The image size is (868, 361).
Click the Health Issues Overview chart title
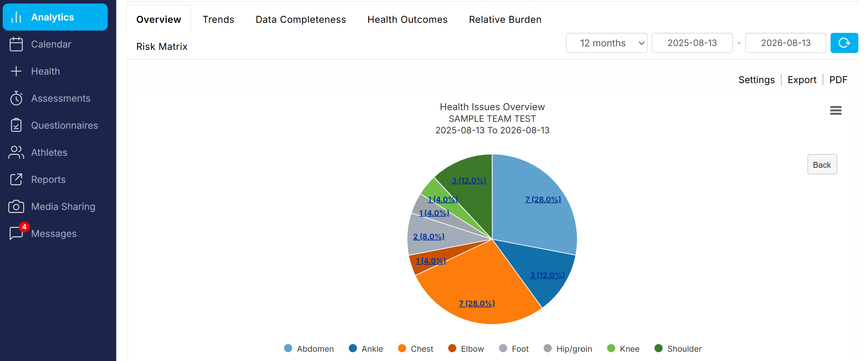(492, 107)
